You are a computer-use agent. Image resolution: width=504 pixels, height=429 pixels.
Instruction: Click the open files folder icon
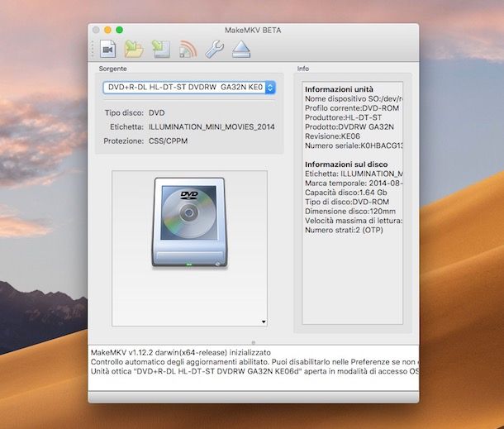click(x=134, y=49)
